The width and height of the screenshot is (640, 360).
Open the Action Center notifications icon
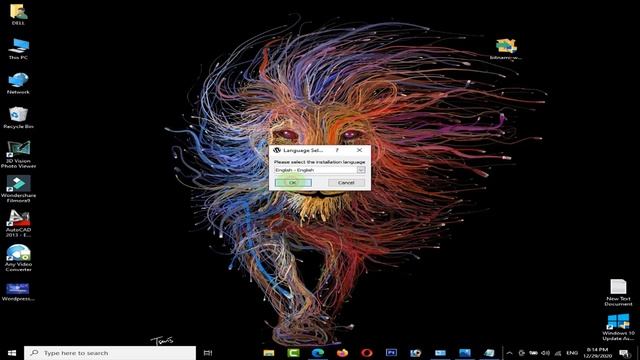coord(624,353)
